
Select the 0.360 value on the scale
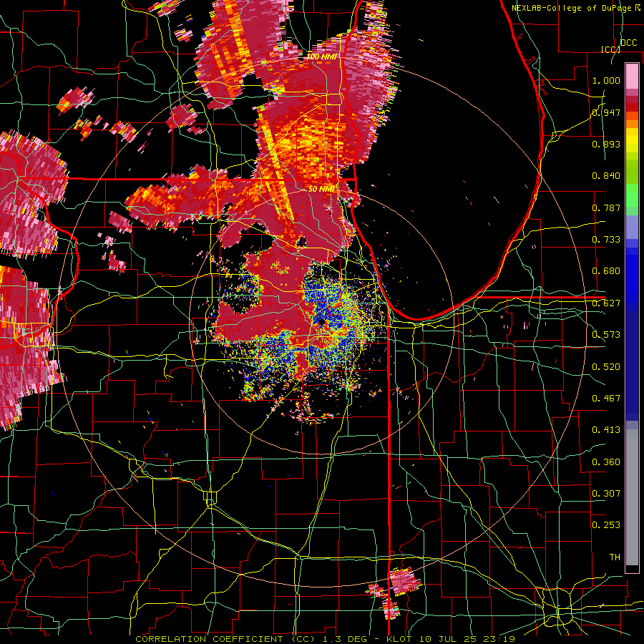tap(606, 462)
